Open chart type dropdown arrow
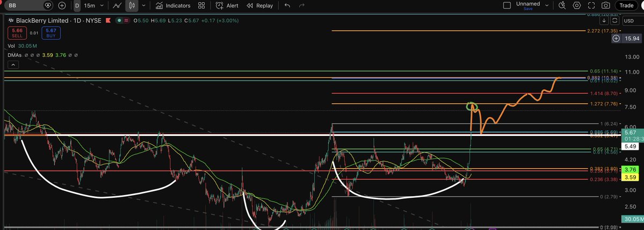Screen dimensions: 644x230 [x=143, y=5]
